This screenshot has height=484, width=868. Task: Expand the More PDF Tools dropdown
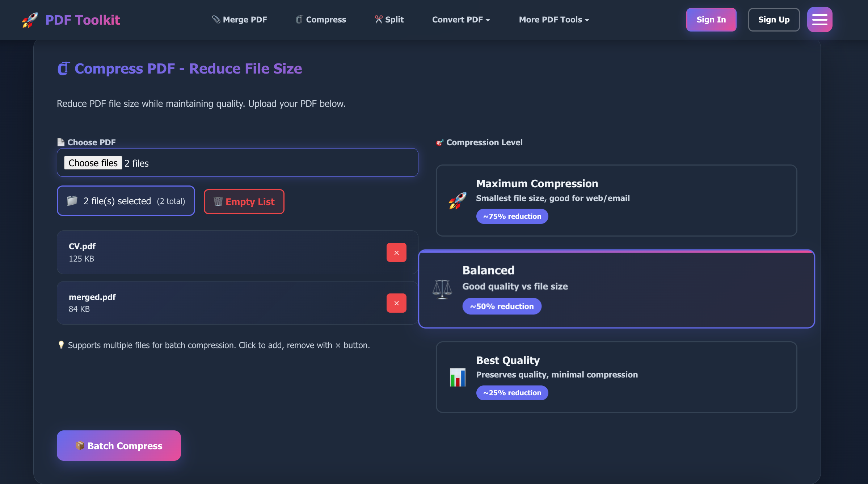(554, 20)
